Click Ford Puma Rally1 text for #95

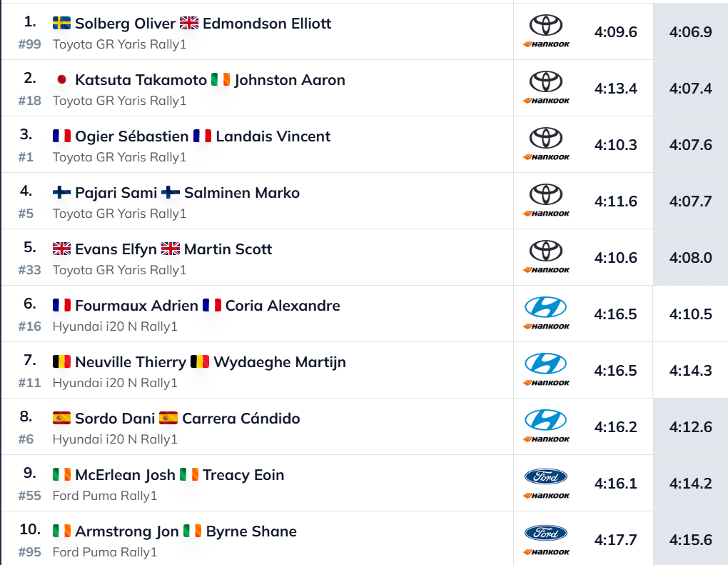[104, 552]
